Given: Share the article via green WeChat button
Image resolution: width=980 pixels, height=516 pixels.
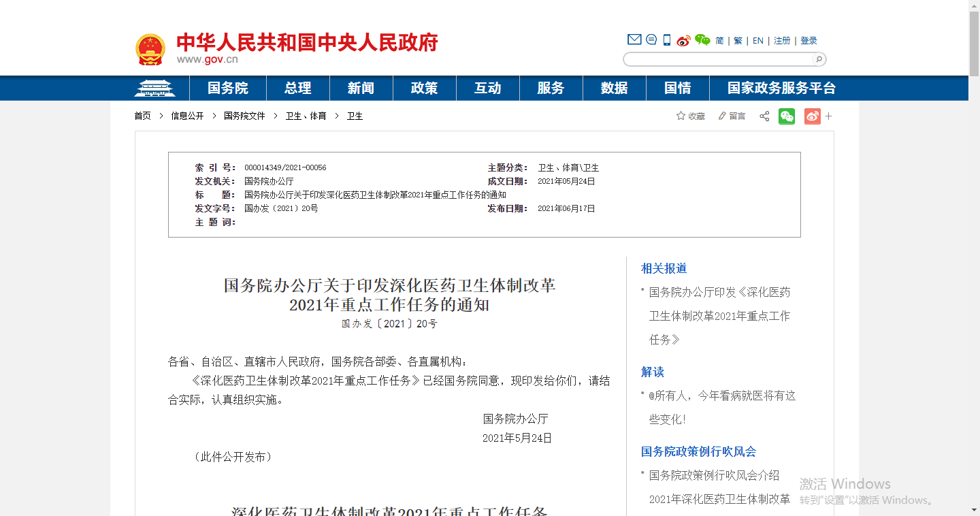Looking at the screenshot, I should [x=787, y=116].
